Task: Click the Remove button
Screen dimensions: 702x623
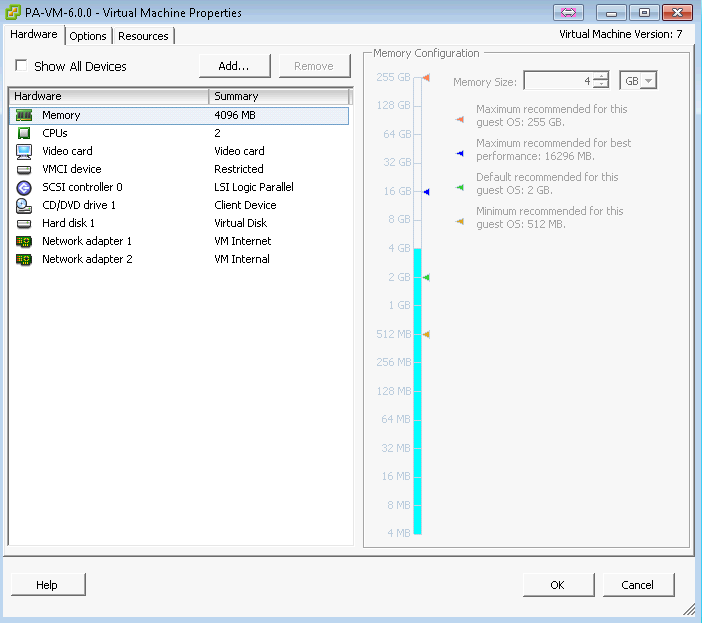Action: [x=314, y=66]
